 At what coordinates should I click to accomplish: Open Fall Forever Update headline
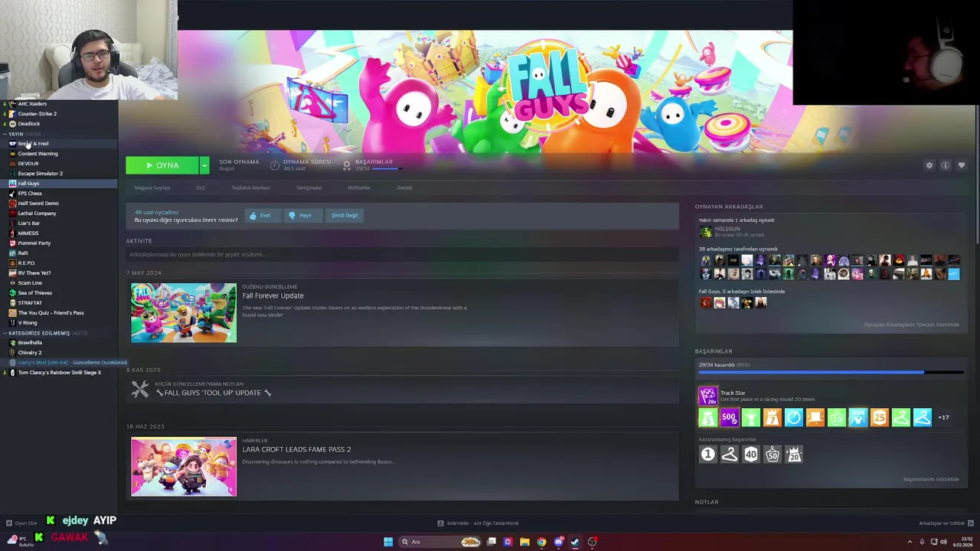pyautogui.click(x=273, y=295)
